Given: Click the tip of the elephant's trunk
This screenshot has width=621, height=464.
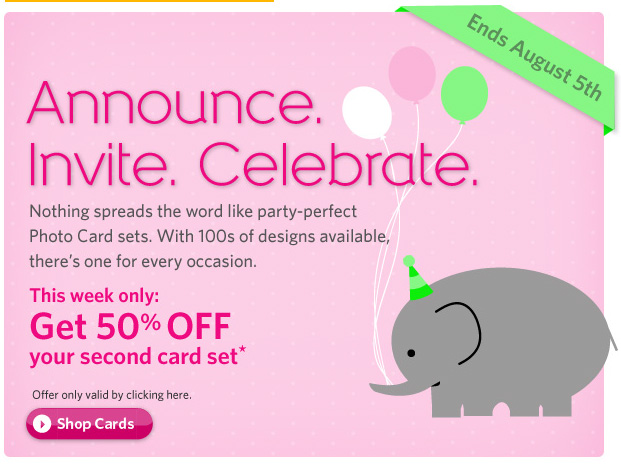Looking at the screenshot, I should click(x=374, y=386).
